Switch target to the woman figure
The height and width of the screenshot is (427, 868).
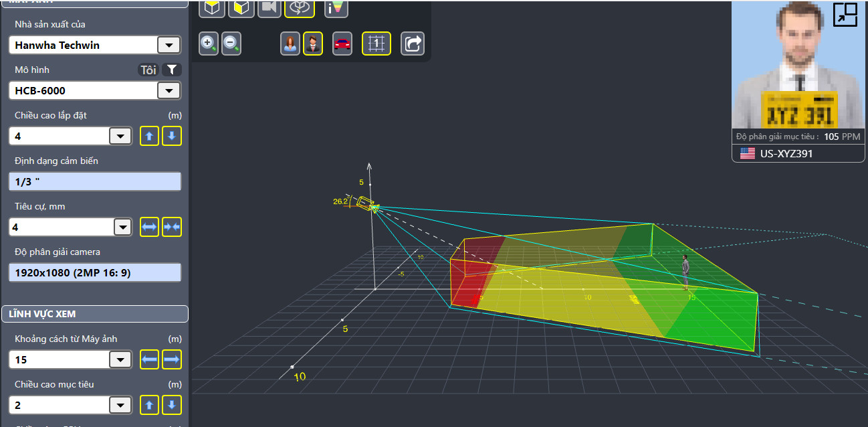(290, 44)
